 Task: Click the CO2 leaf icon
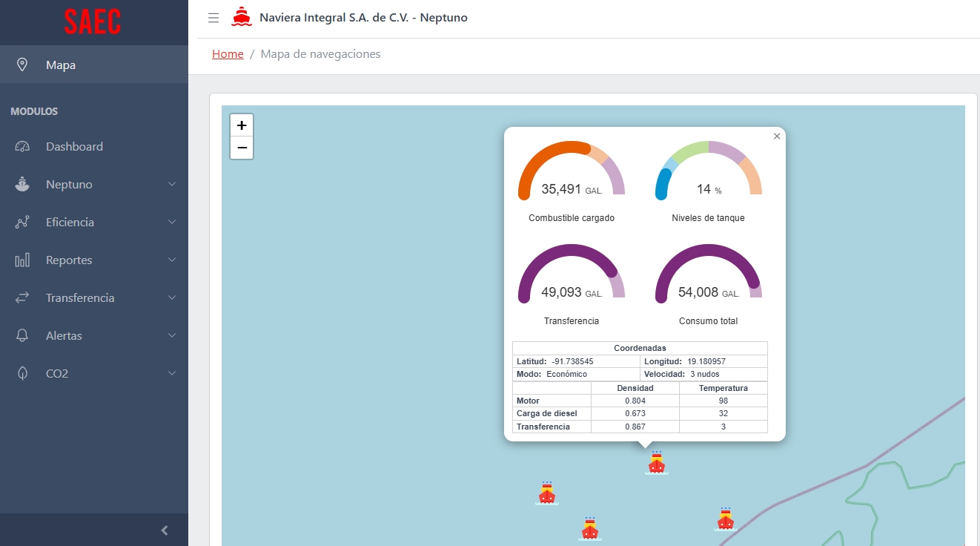click(x=22, y=373)
